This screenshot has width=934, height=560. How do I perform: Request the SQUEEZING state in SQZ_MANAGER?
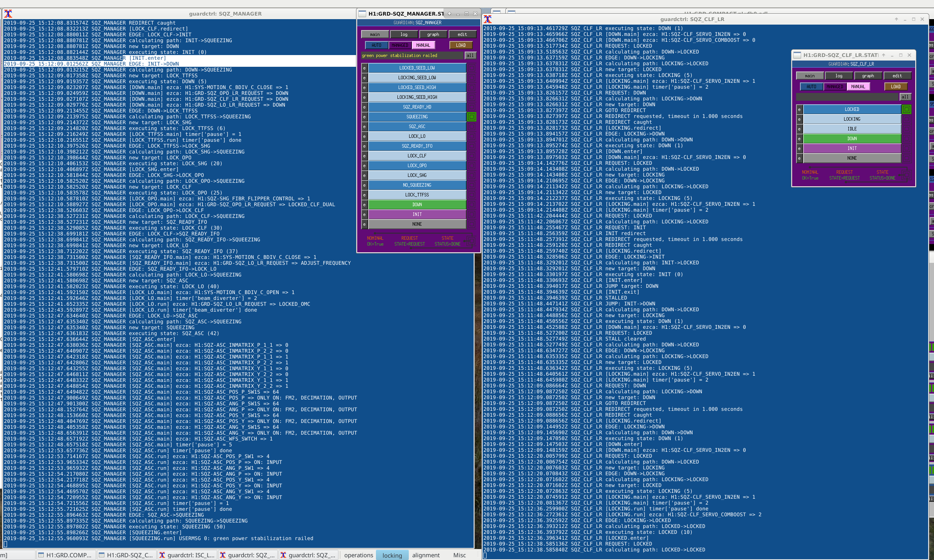417,117
